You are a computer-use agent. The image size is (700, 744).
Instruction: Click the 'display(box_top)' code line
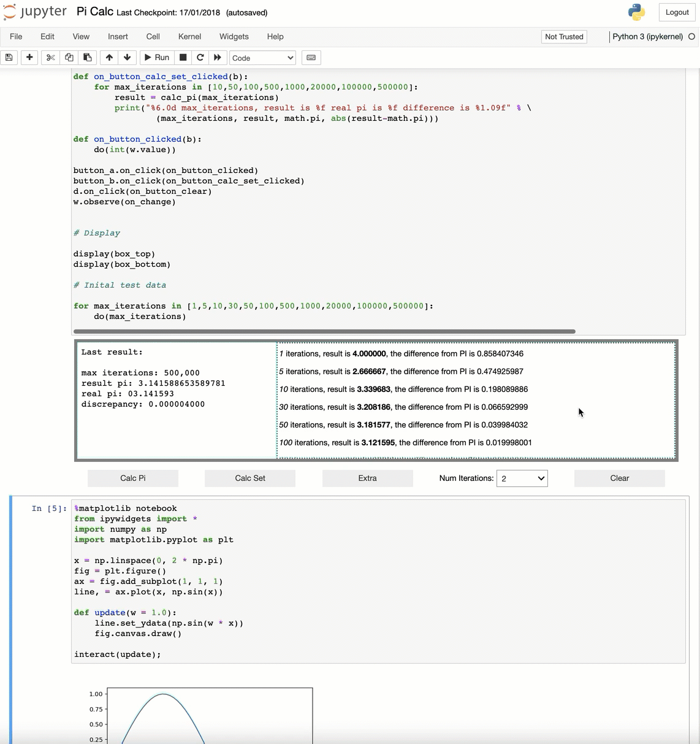click(114, 254)
